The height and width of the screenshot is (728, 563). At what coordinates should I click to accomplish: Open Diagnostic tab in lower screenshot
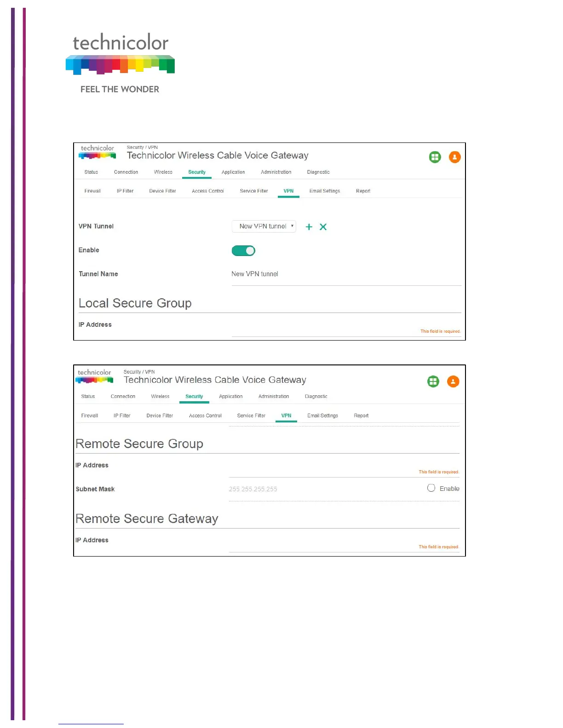[x=316, y=396]
